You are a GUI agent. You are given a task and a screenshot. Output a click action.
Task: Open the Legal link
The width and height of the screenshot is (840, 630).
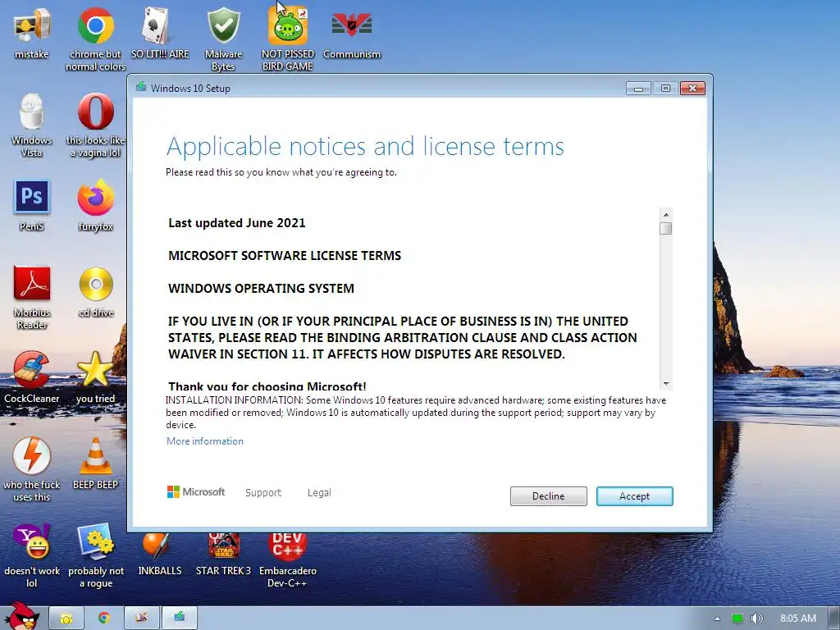coord(319,492)
